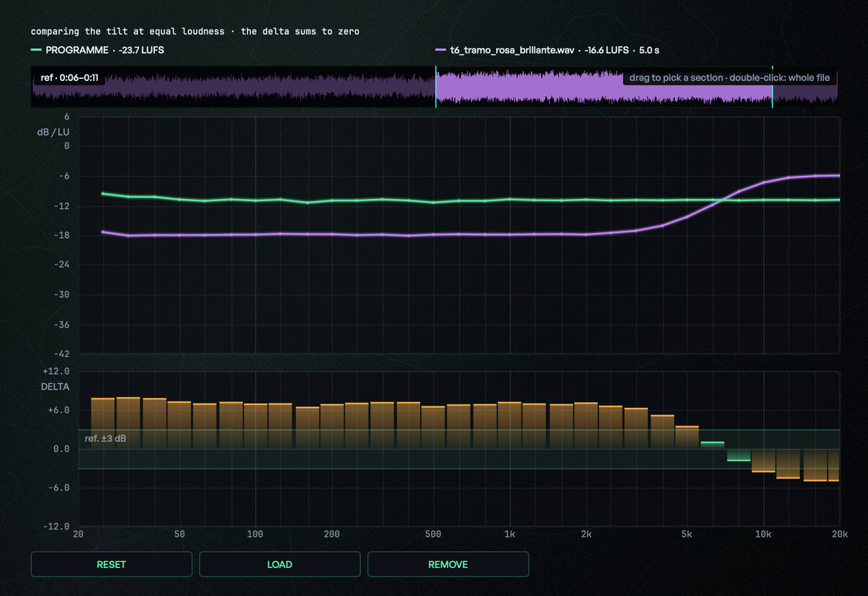This screenshot has width=868, height=596.
Task: Select the left waveform selection handle
Action: [x=435, y=88]
